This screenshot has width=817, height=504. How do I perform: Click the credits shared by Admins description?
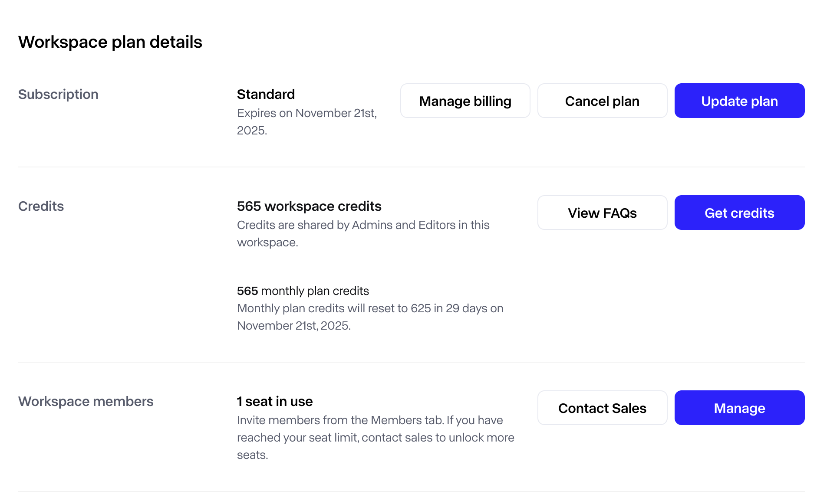point(363,233)
